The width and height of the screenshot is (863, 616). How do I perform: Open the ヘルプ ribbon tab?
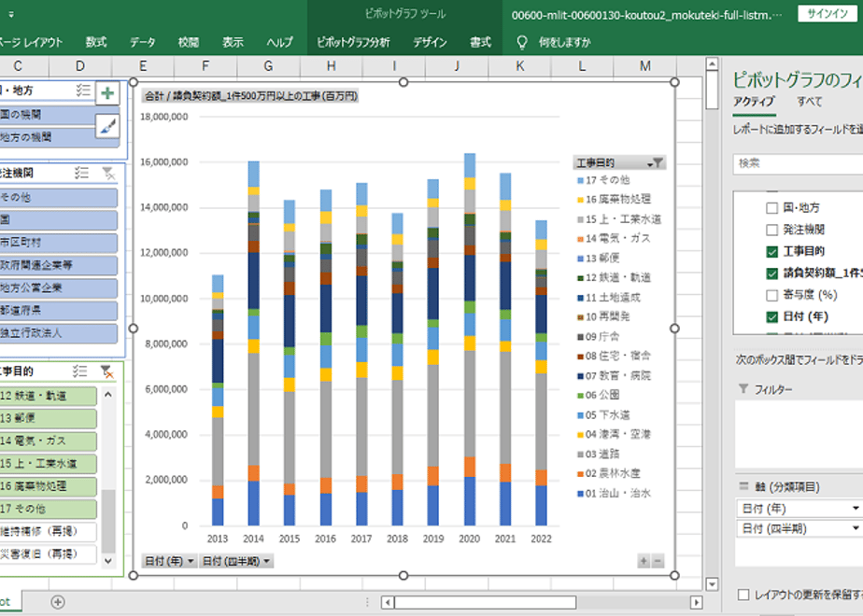279,42
